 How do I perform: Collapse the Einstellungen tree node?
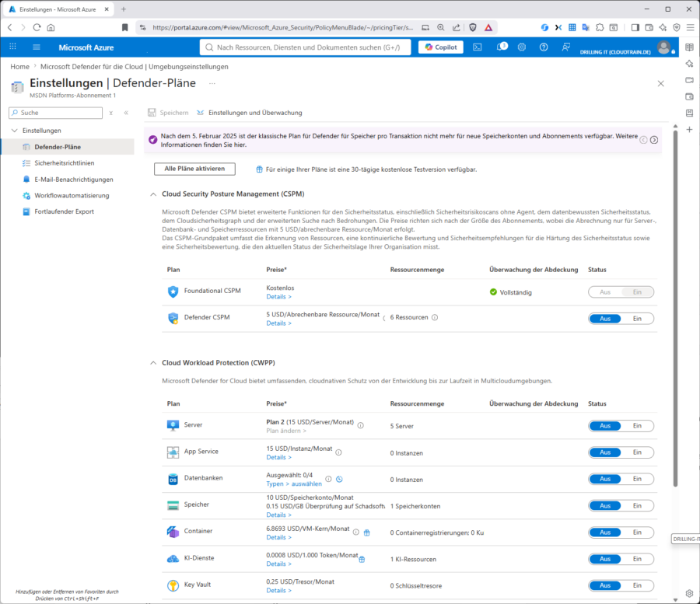coord(14,131)
